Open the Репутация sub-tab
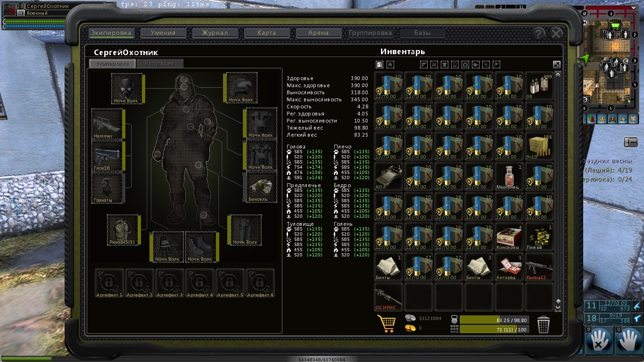Viewport: 644px width, 362px height. click(x=159, y=64)
